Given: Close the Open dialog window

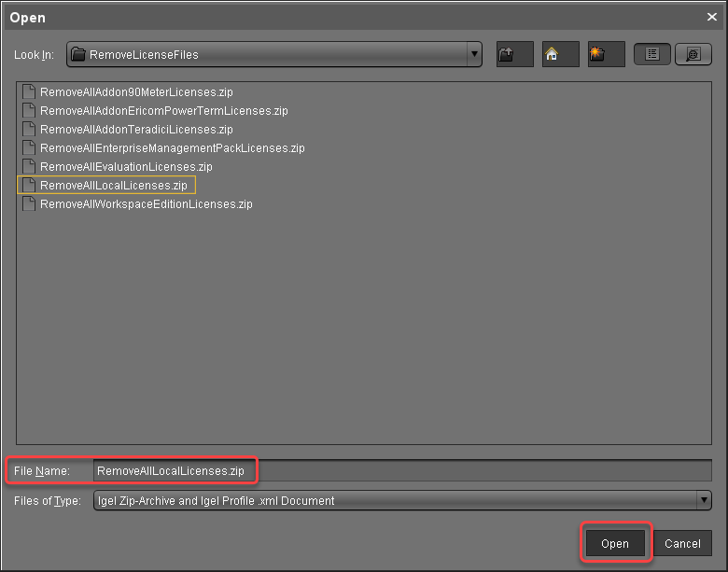Looking at the screenshot, I should [712, 17].
